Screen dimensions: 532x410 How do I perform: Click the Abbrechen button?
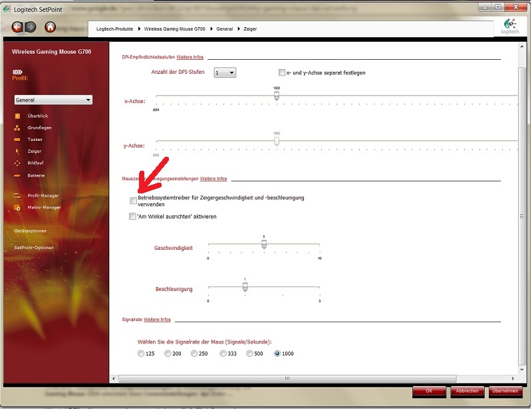[x=467, y=391]
